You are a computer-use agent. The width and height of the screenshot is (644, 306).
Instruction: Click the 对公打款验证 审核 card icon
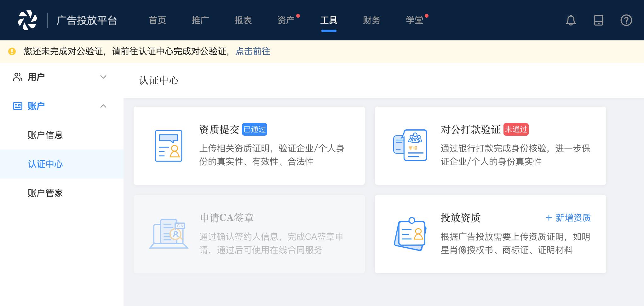(x=410, y=146)
